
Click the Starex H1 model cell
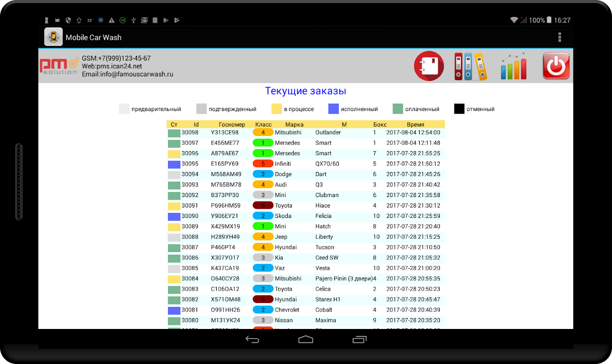328,299
